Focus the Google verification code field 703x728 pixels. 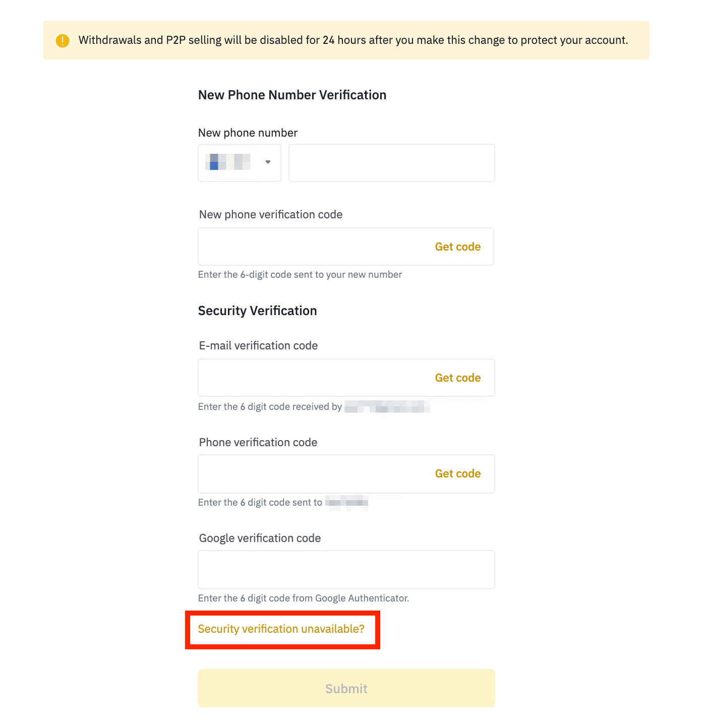pos(346,570)
